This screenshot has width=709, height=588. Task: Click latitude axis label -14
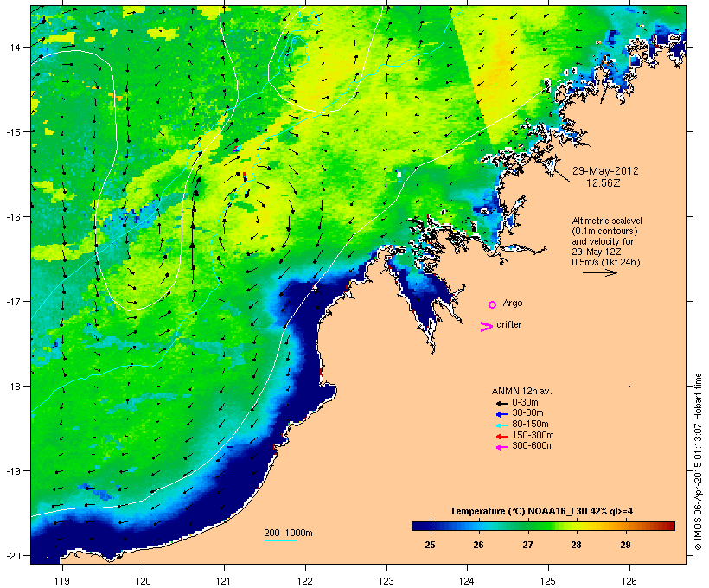tap(13, 47)
